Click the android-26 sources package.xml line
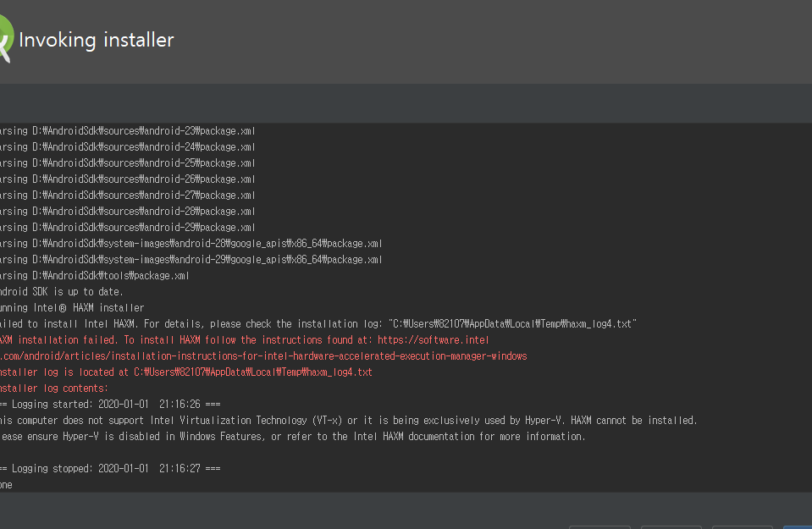Viewport: 812px width, 529px height. point(127,179)
